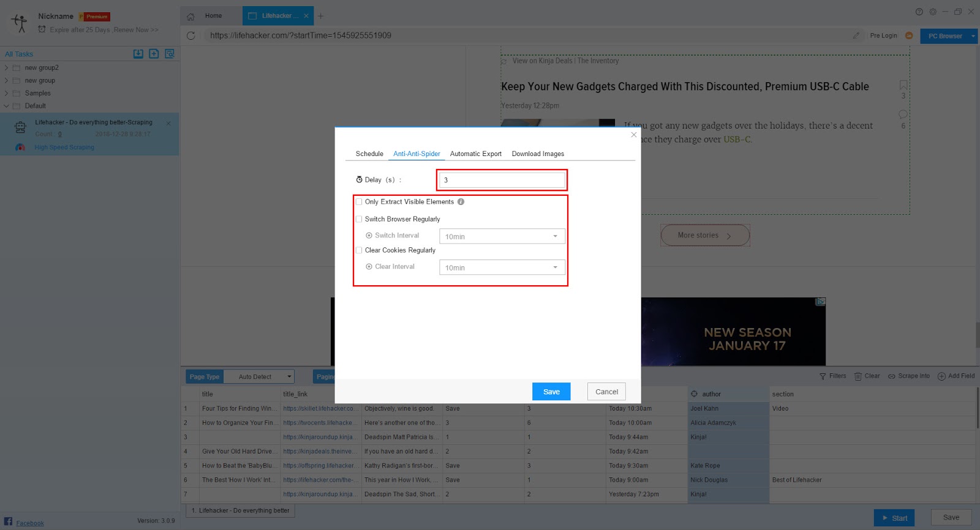Select the Lifehacker bottom task tab

[240, 510]
